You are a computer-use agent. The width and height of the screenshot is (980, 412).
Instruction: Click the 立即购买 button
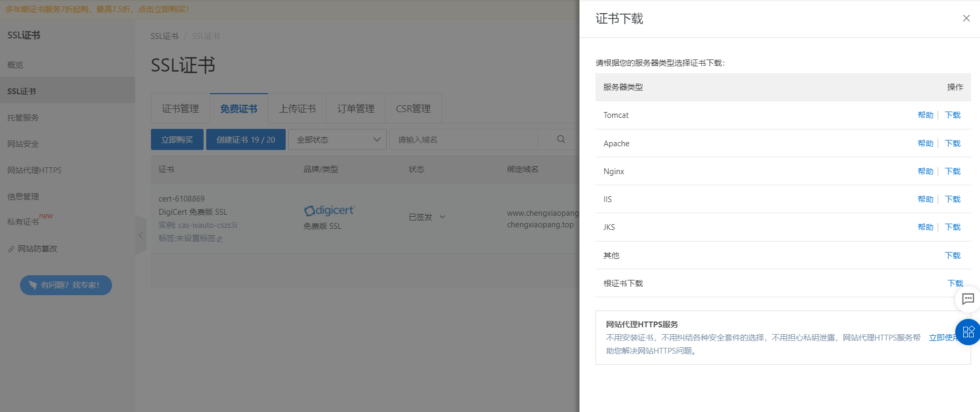[177, 139]
